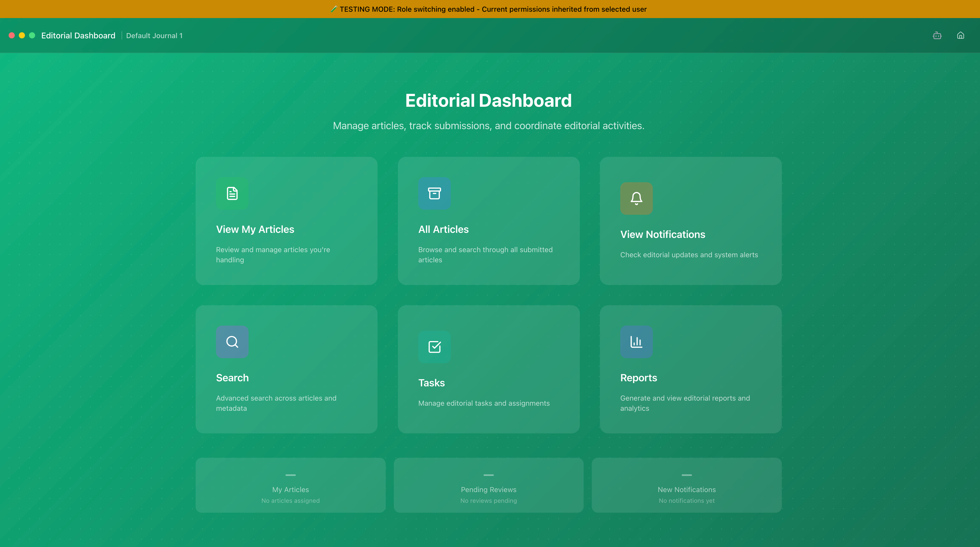
Task: Click 'Check editorial updates and system alerts' text
Action: click(x=689, y=255)
